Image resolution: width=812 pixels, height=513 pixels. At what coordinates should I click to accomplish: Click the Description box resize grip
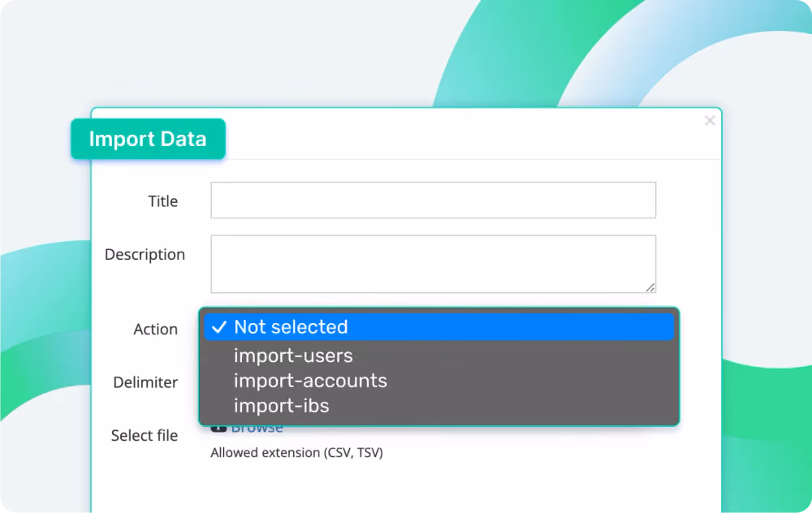(x=650, y=287)
